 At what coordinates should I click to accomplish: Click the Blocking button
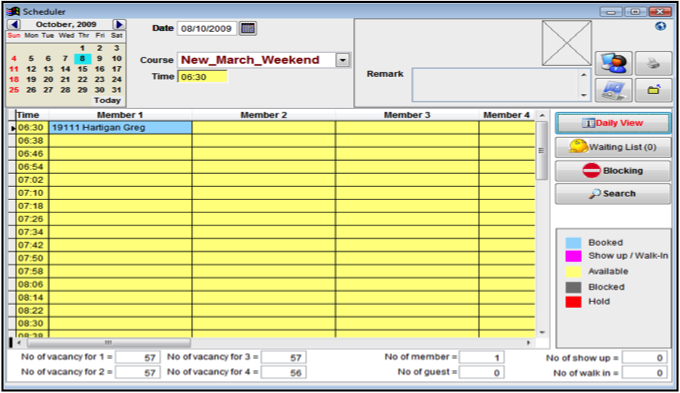[x=613, y=170]
